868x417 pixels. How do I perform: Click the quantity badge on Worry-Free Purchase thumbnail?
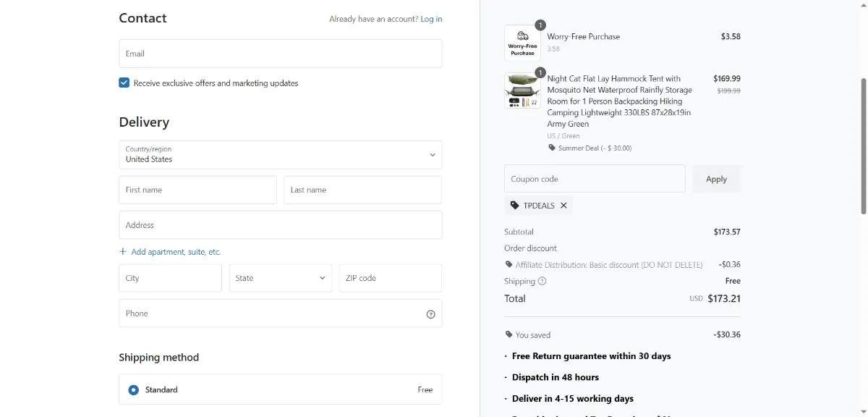click(x=540, y=25)
